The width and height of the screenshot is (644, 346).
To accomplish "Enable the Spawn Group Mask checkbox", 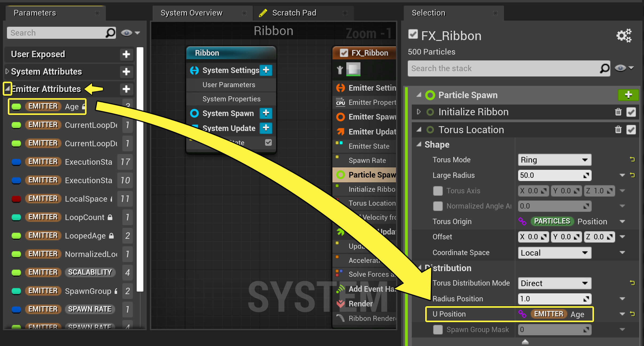I will coord(438,329).
